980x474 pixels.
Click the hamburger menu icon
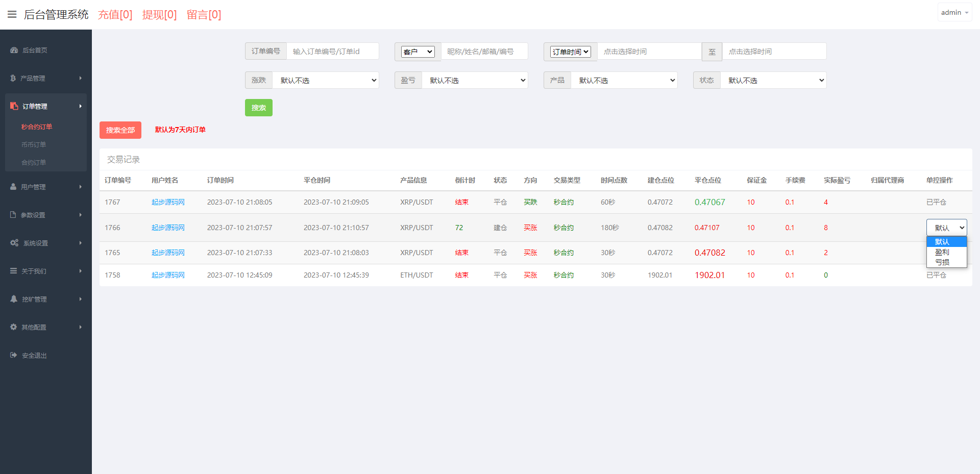pyautogui.click(x=12, y=14)
